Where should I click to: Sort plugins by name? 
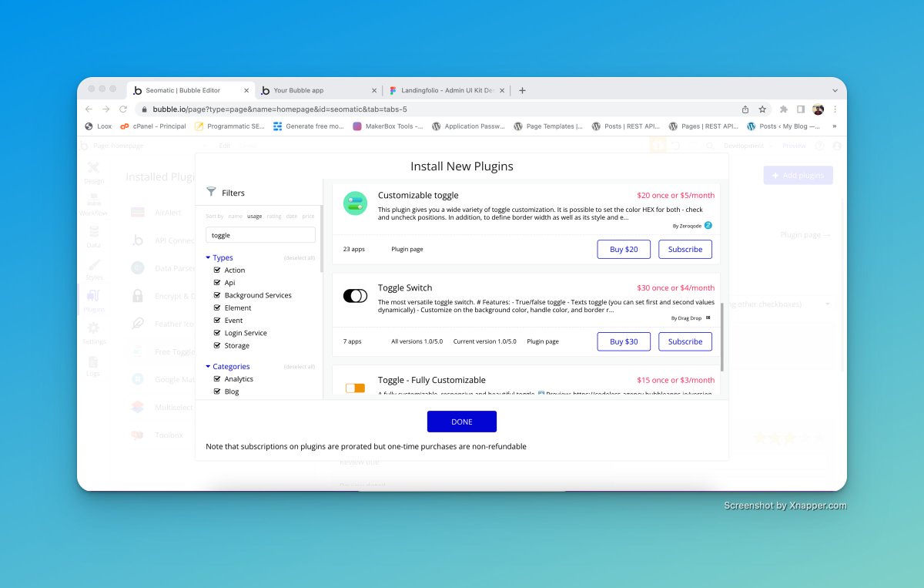(235, 217)
